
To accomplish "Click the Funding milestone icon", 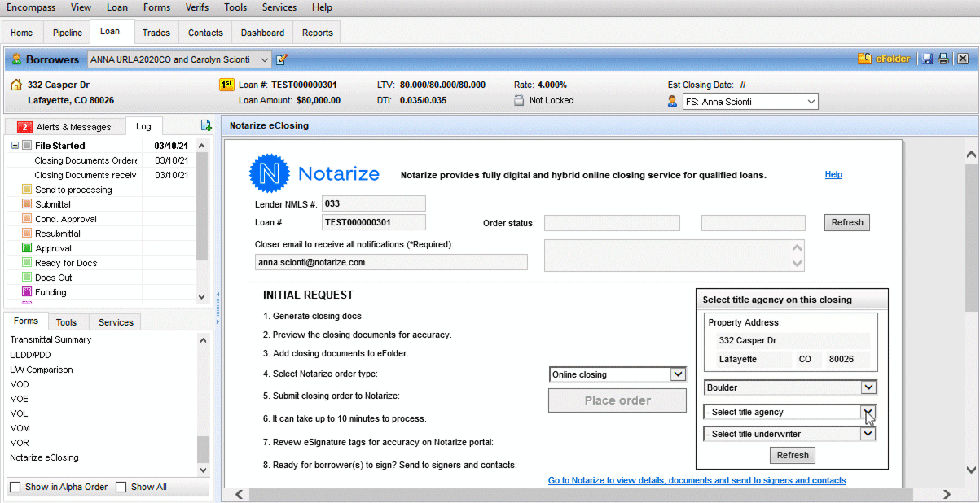I will pyautogui.click(x=27, y=292).
